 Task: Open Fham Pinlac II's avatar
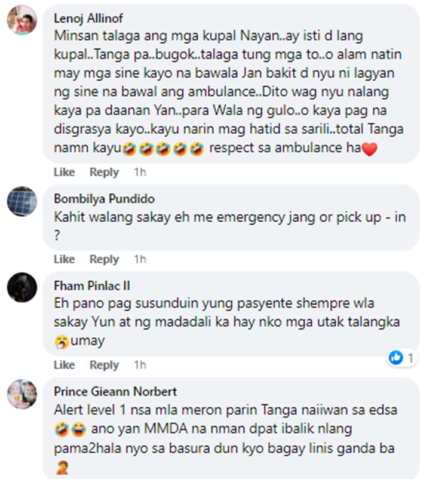[22, 287]
